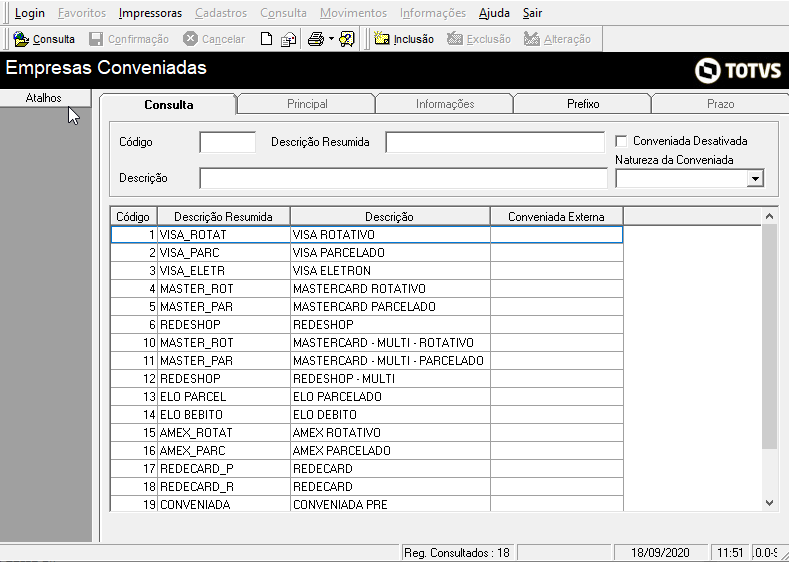The height and width of the screenshot is (562, 789).
Task: Select the VISA ROTATIVO row
Action: [x=366, y=235]
